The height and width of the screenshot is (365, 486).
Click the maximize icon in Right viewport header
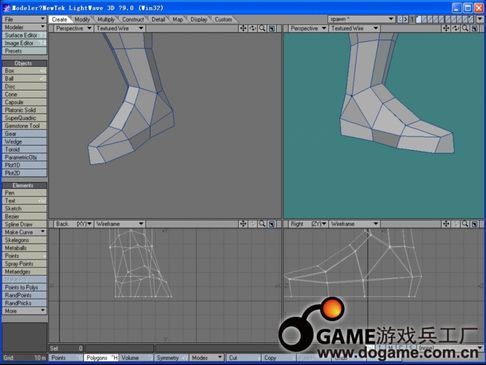(475, 224)
